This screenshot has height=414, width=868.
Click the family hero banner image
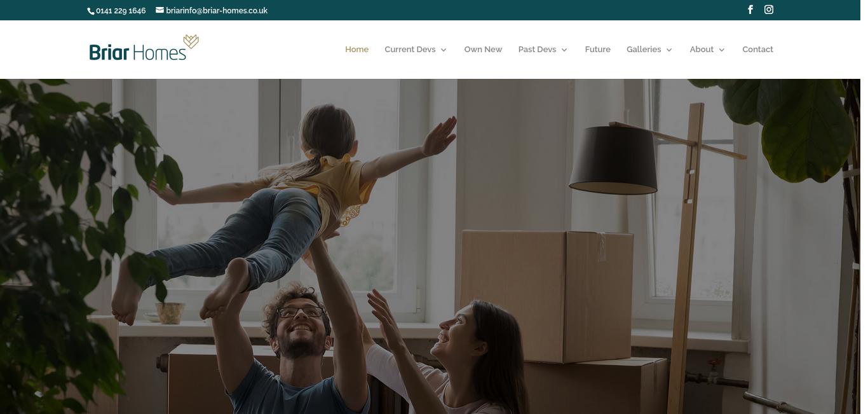pyautogui.click(x=434, y=247)
